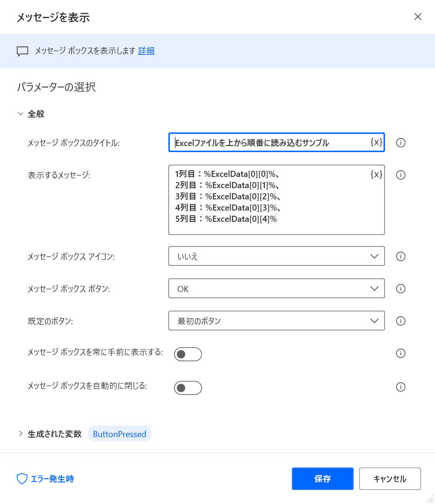Click info icon for default button setting
This screenshot has width=435, height=504.
tap(401, 321)
